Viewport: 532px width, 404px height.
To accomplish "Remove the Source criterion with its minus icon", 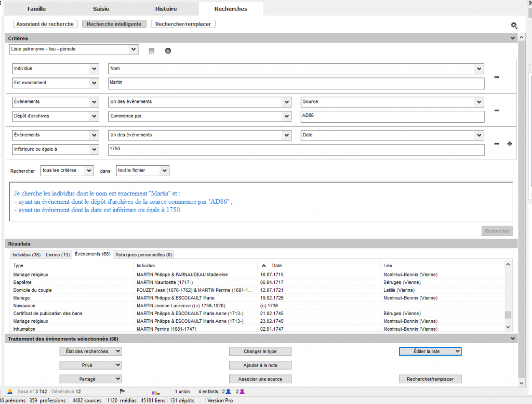I will tap(496, 110).
